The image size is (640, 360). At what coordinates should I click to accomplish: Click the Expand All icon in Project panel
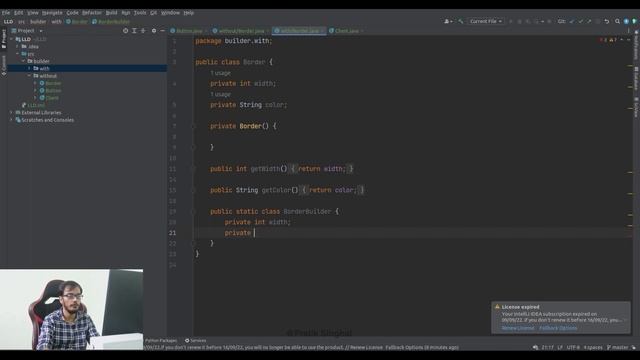coord(134,31)
